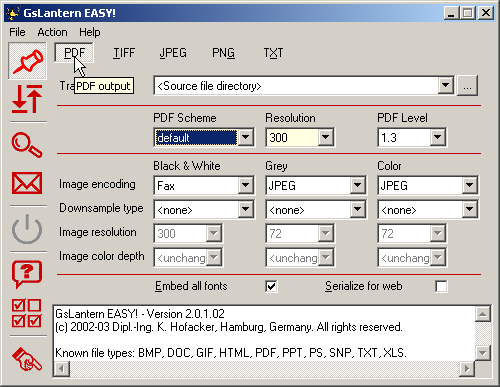Maximize the GsLantern EASY! window
The image size is (500, 387).
467,13
